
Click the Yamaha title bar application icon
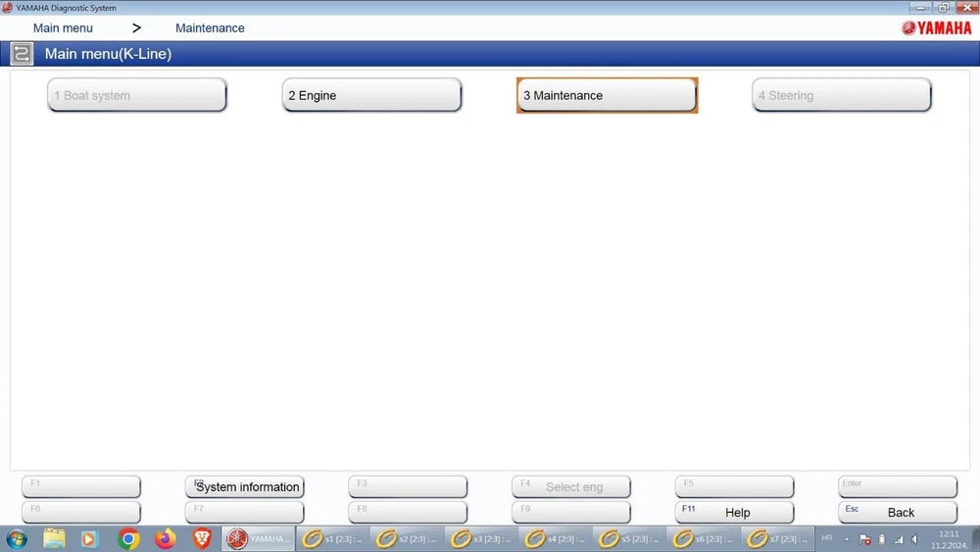click(7, 8)
